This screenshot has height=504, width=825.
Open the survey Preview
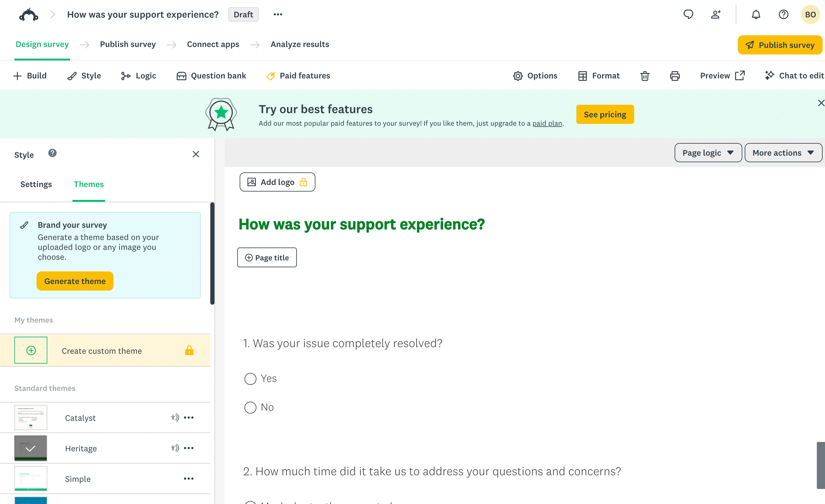[722, 76]
